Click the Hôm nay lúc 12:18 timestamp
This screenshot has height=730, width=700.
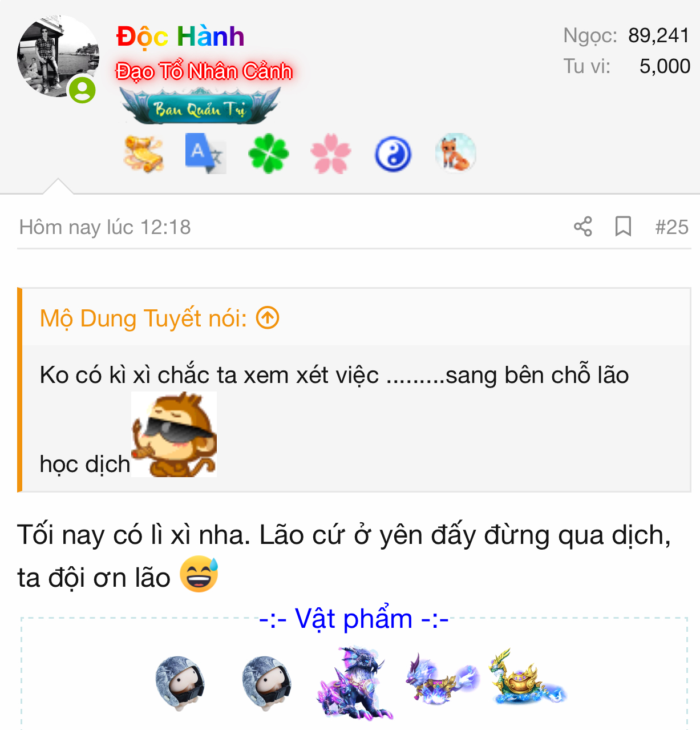click(x=105, y=227)
